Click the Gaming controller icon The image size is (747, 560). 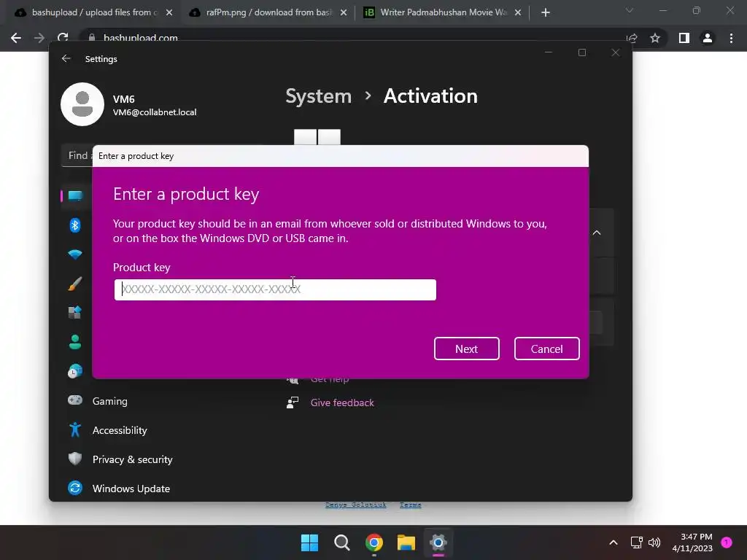(75, 400)
